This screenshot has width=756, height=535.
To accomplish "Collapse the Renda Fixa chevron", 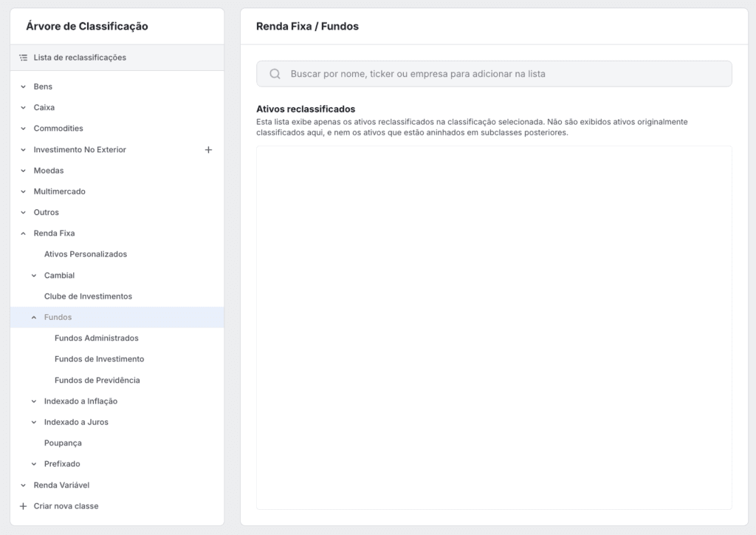I will (x=23, y=234).
